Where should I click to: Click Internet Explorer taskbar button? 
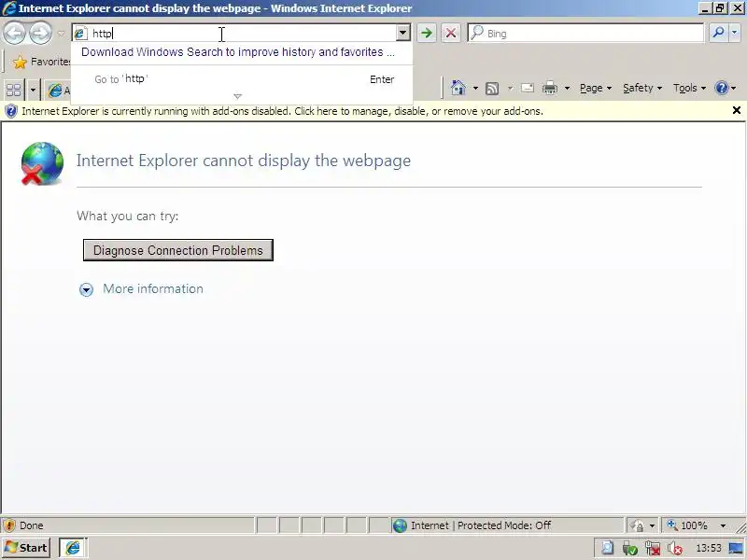(x=73, y=548)
